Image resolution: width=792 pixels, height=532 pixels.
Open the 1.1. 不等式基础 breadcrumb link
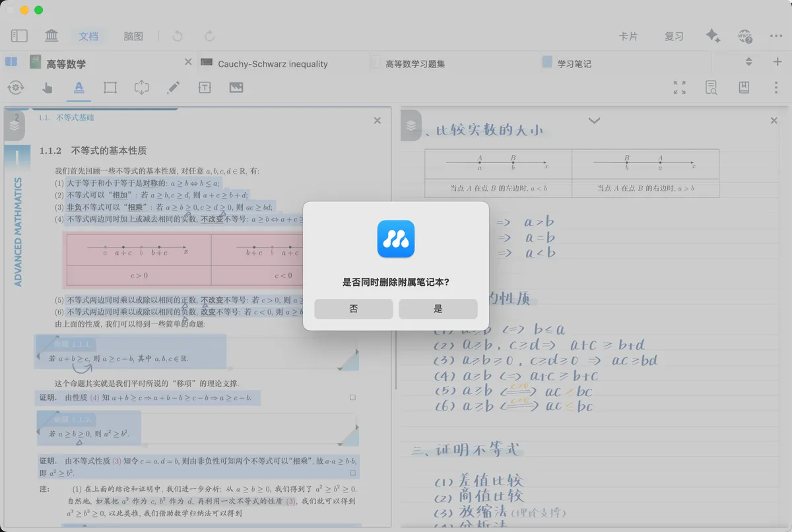coord(66,117)
